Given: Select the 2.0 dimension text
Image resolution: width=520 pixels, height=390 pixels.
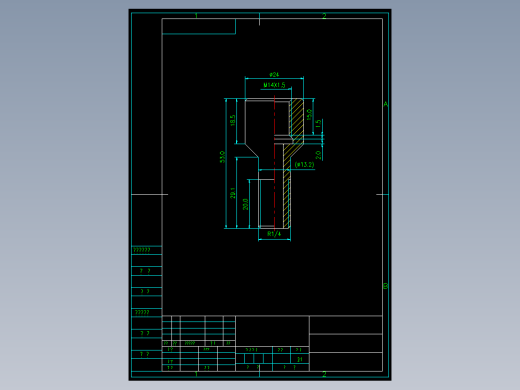Looking at the screenshot, I should [318, 155].
